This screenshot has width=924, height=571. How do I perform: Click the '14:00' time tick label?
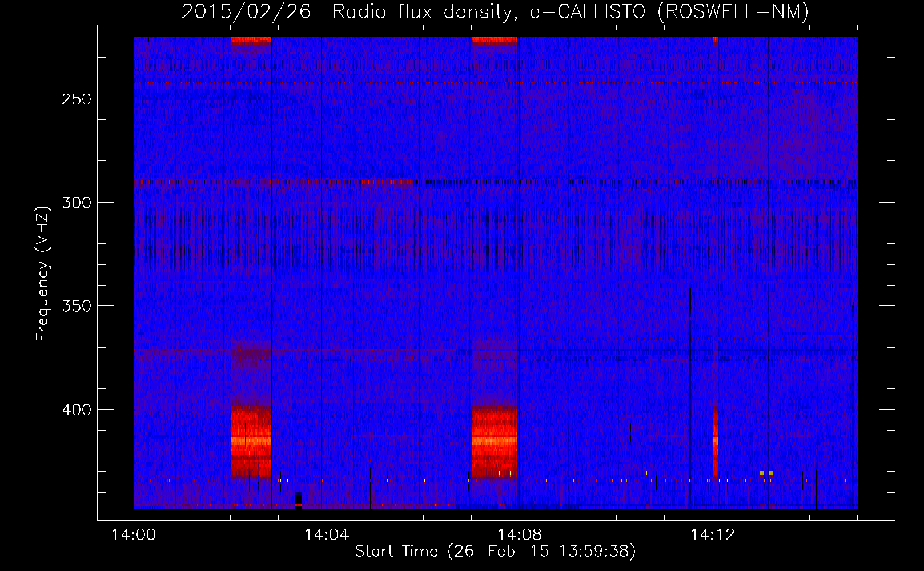134,534
